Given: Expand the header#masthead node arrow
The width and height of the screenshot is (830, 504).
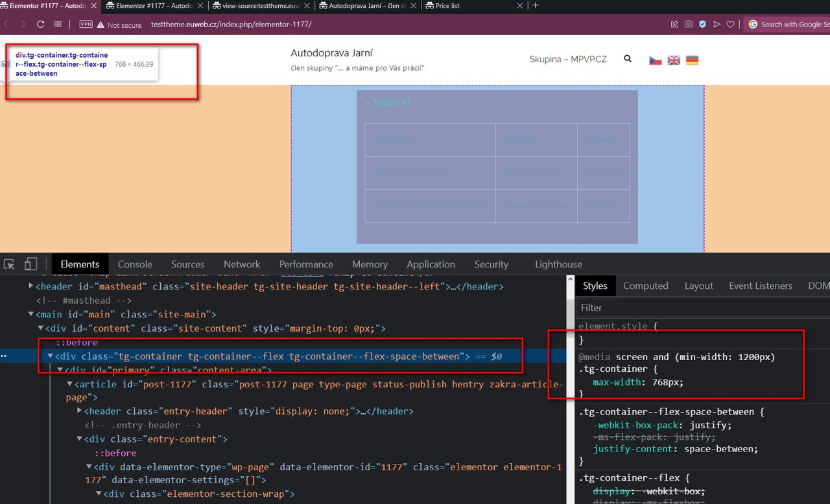Looking at the screenshot, I should 31,286.
